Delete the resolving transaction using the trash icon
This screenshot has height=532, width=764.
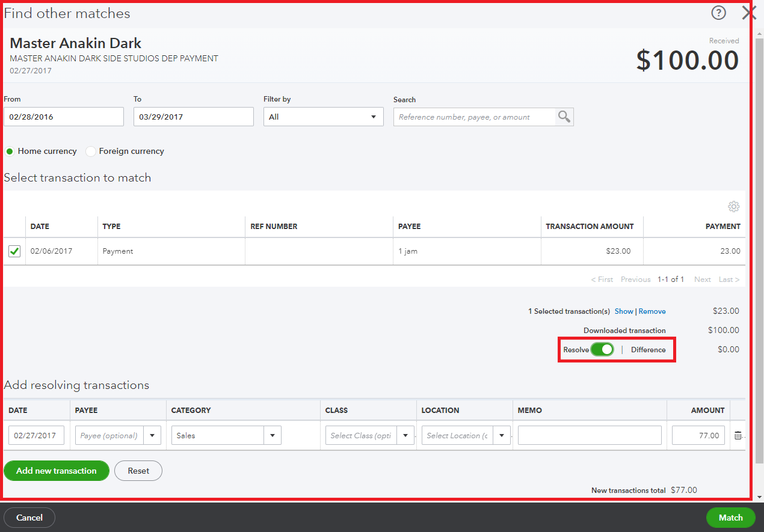click(738, 435)
